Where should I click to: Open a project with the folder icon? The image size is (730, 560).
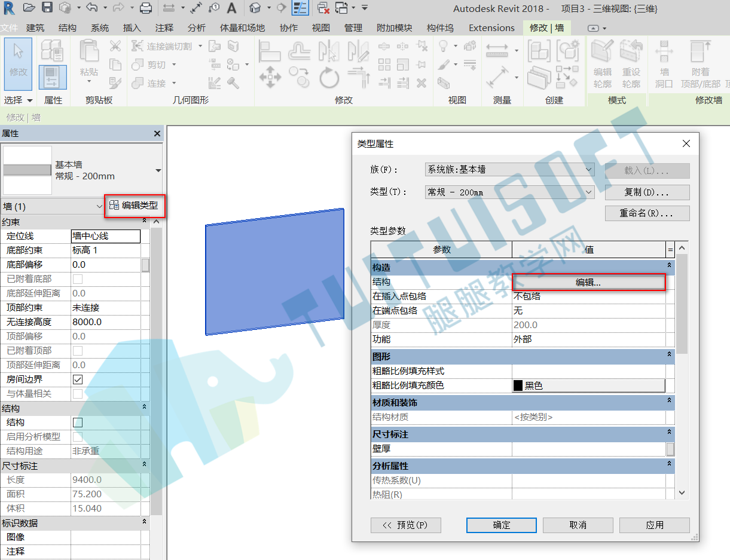[x=29, y=8]
